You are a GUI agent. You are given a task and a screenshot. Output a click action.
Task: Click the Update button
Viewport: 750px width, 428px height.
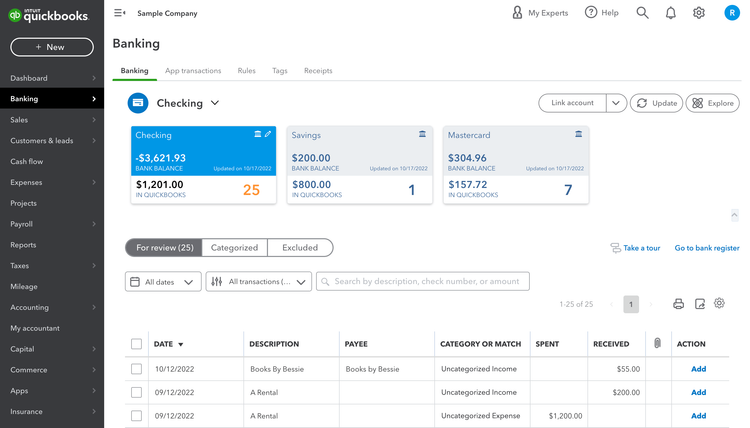point(656,103)
